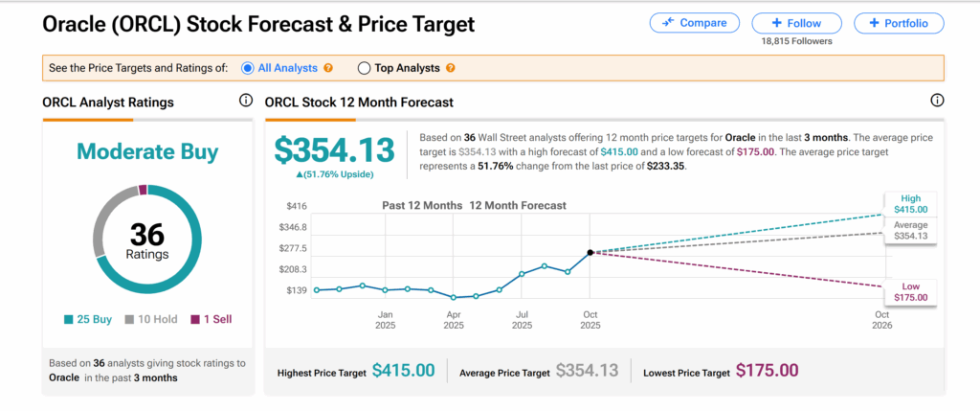Click the Highest Price Target $415.00 value

[403, 371]
